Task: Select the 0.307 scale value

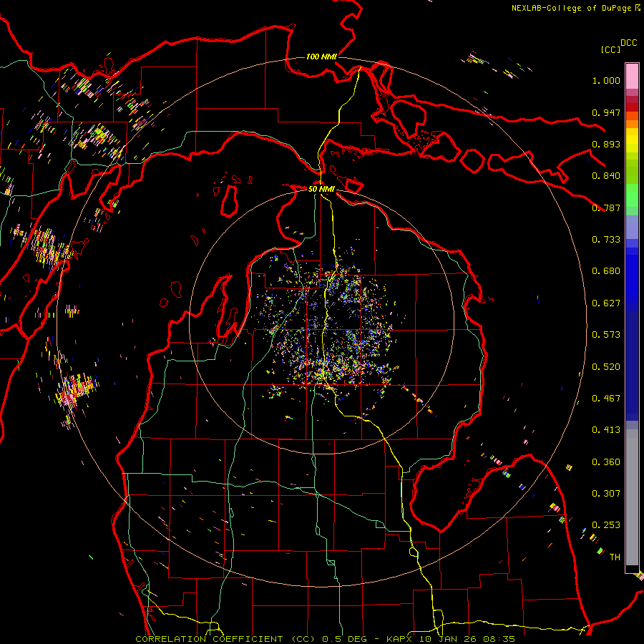Action: tap(606, 494)
